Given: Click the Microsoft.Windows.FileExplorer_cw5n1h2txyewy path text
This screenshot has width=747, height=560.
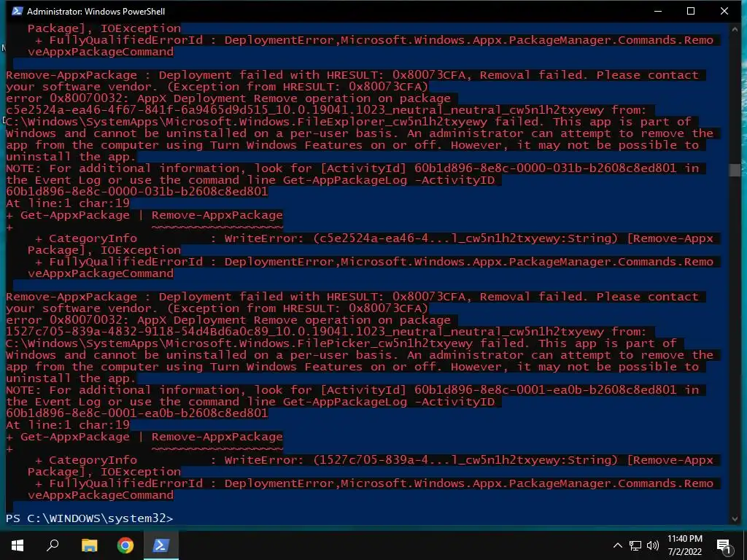Looking at the screenshot, I should [247, 122].
